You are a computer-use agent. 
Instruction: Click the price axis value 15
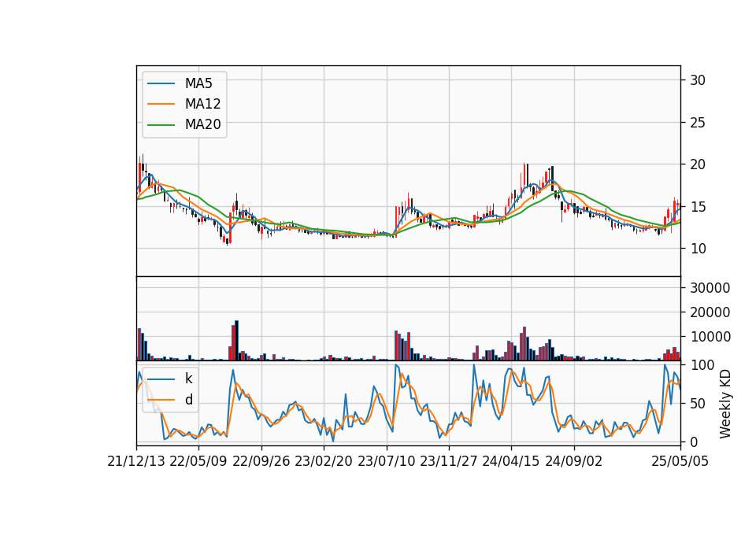pos(698,207)
